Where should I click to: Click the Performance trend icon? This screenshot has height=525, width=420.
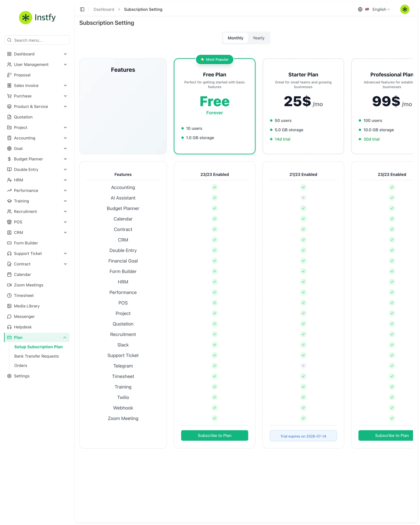tap(9, 190)
